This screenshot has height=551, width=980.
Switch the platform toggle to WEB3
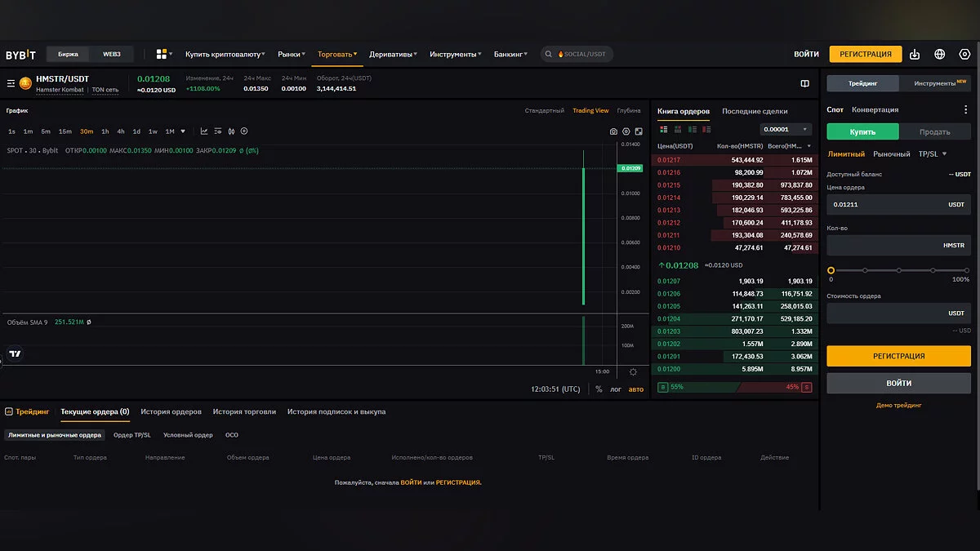pyautogui.click(x=111, y=55)
